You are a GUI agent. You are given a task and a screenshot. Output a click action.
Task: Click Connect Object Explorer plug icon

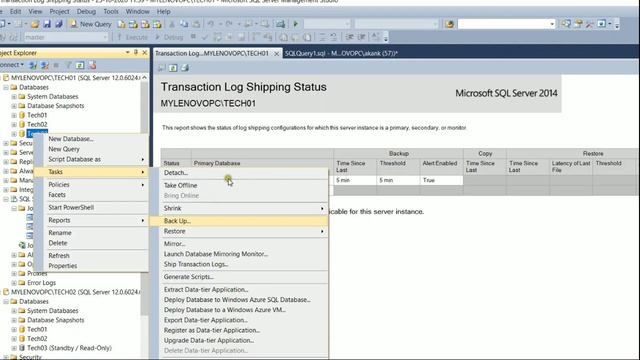(33, 65)
